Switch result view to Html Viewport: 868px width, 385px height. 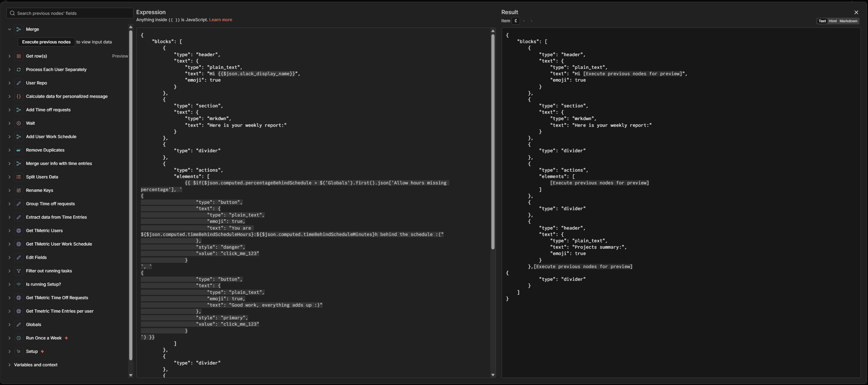click(832, 21)
